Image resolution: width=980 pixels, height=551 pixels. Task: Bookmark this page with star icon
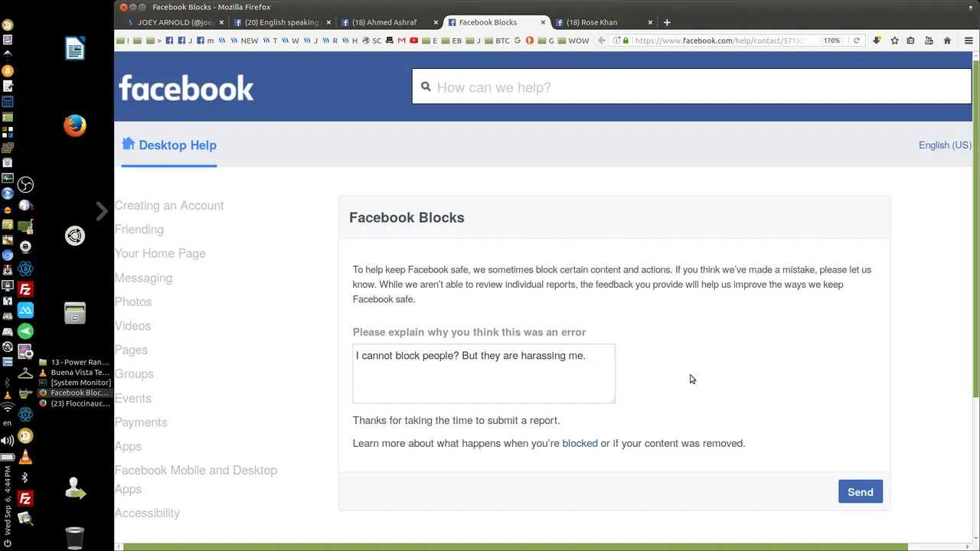[x=894, y=41]
